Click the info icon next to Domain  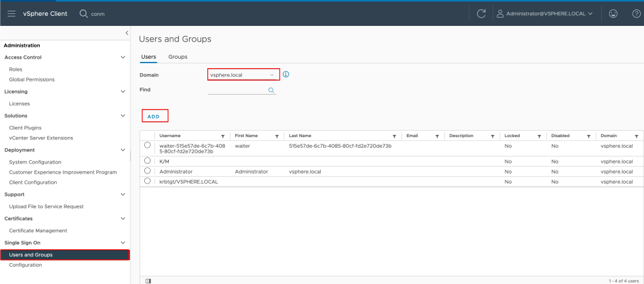[285, 74]
